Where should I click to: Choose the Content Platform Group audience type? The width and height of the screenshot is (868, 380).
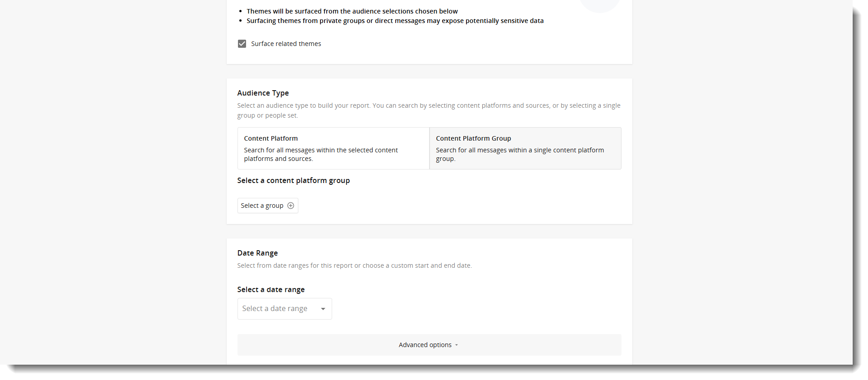pos(525,148)
